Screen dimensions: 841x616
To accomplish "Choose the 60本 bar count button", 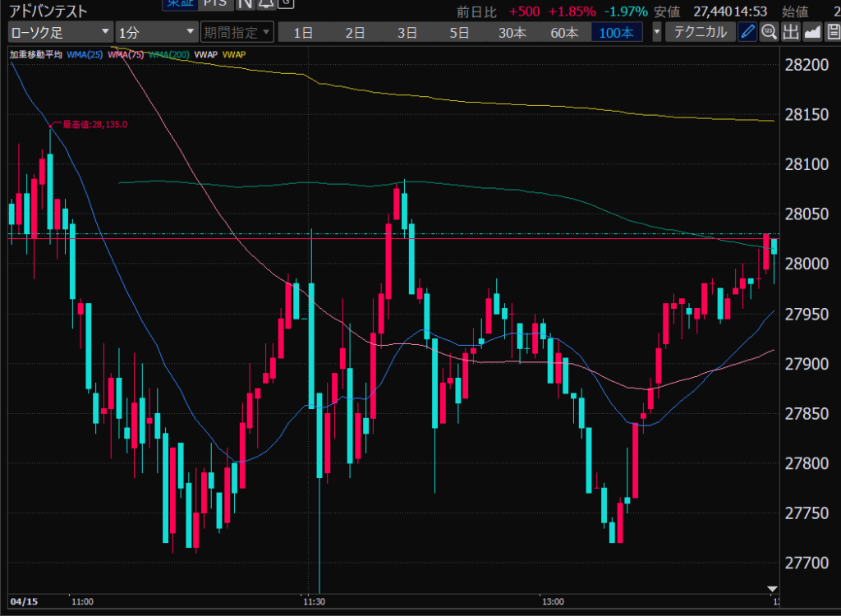I will pyautogui.click(x=564, y=33).
